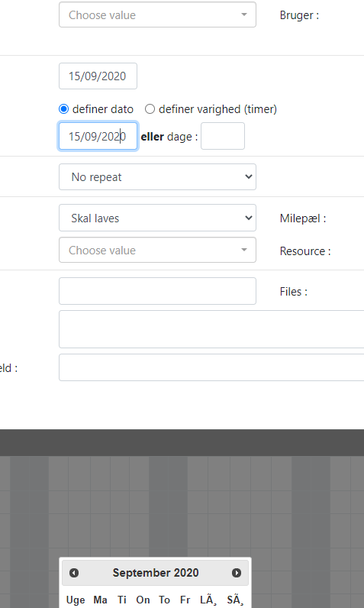Click the input field next to 'eld :' label
The height and width of the screenshot is (608, 364).
pos(211,367)
